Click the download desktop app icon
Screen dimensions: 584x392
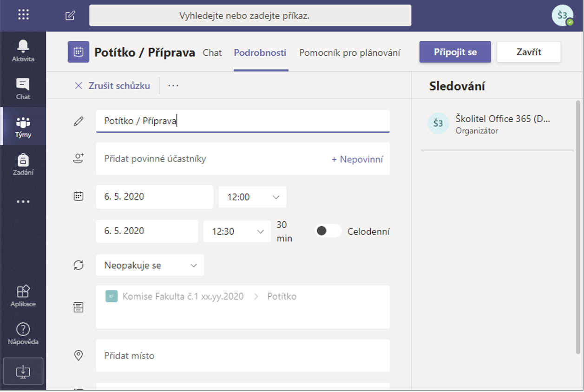pos(23,371)
